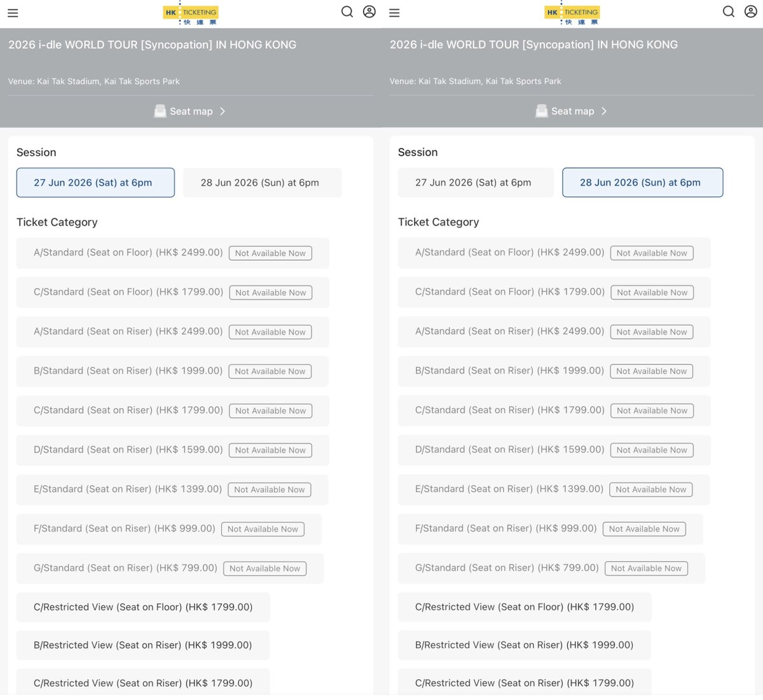The image size is (763, 700).
Task: Click B/Standard Seat on Riser text, right panel
Action: (509, 371)
